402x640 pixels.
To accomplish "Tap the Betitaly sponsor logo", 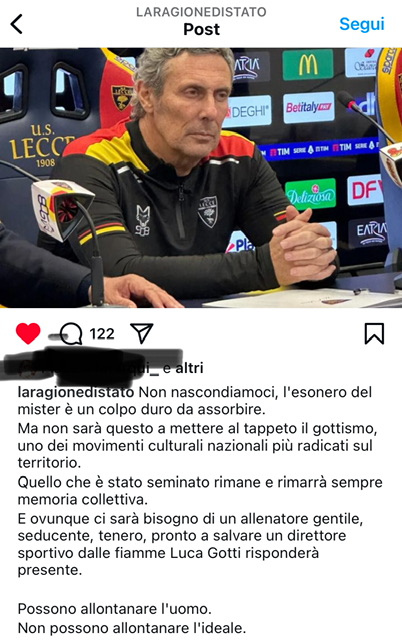I will coord(309,108).
